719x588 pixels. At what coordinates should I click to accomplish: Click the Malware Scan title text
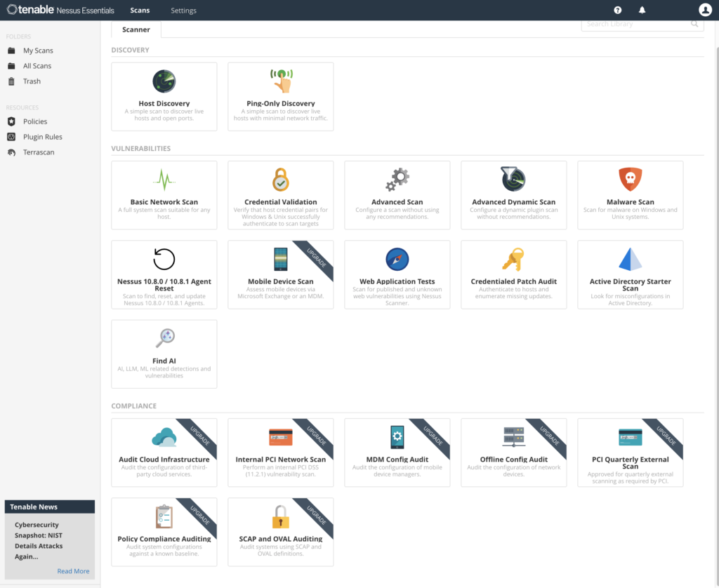631,202
